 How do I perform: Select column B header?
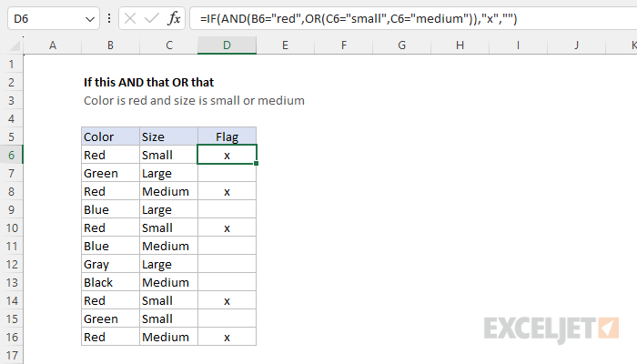(x=110, y=45)
